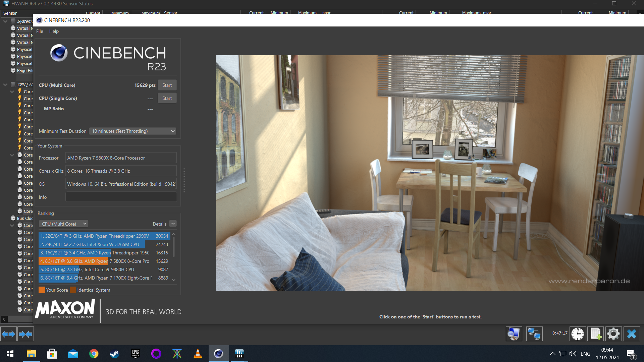Open Epic Games Launcher on taskbar
This screenshot has width=644, height=362.
pyautogui.click(x=135, y=354)
